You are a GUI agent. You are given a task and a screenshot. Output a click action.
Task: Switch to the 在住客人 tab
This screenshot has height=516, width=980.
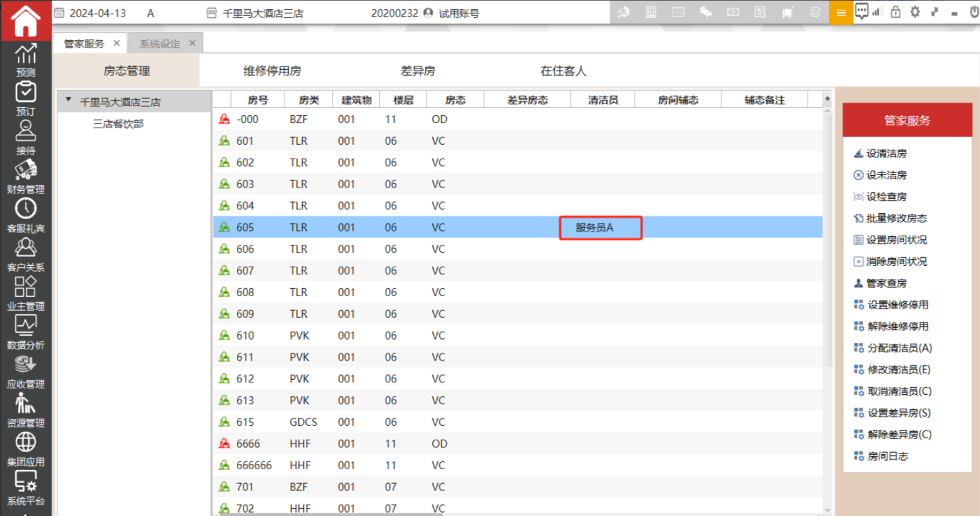563,71
